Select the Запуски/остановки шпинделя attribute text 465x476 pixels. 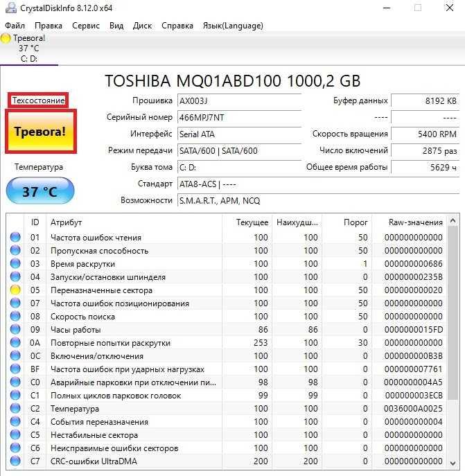pos(108,277)
